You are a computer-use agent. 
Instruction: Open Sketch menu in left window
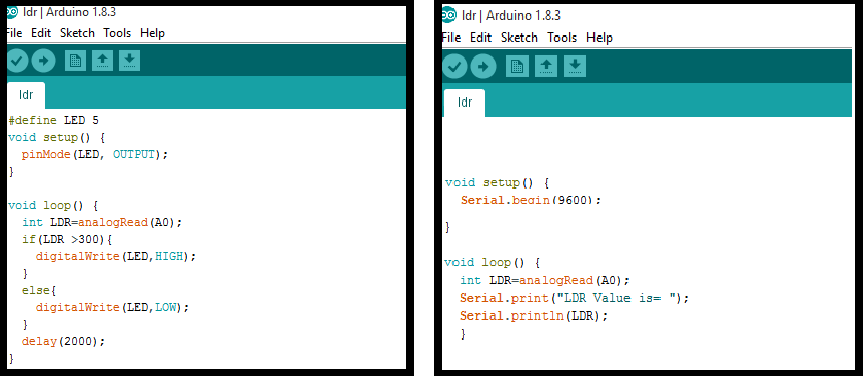(77, 33)
